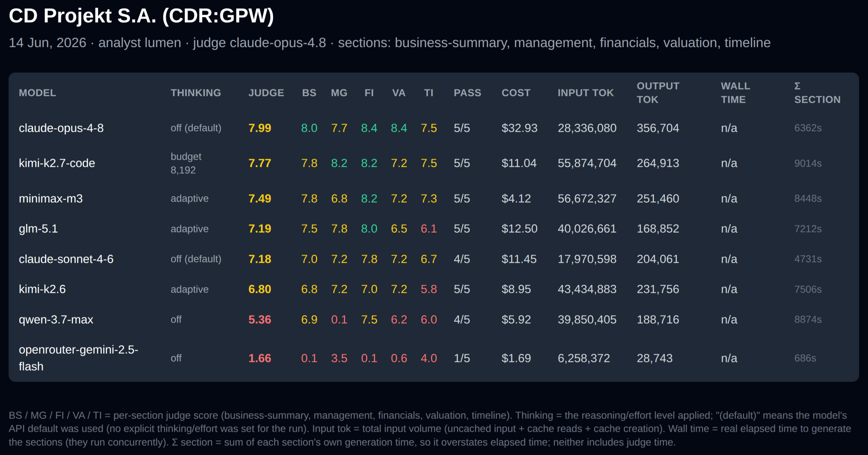Click the JUDGE column header
The image size is (868, 455).
click(x=266, y=93)
